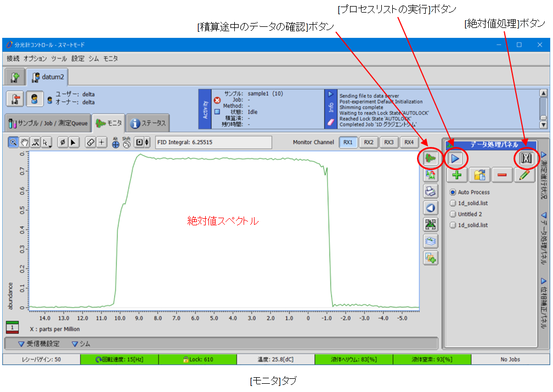Switch to the ステータス tab

coord(148,123)
